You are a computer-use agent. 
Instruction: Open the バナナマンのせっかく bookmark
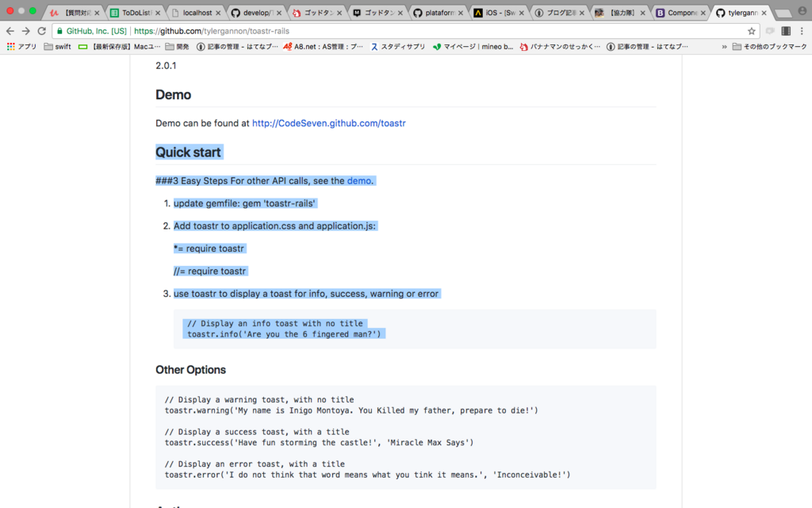560,47
